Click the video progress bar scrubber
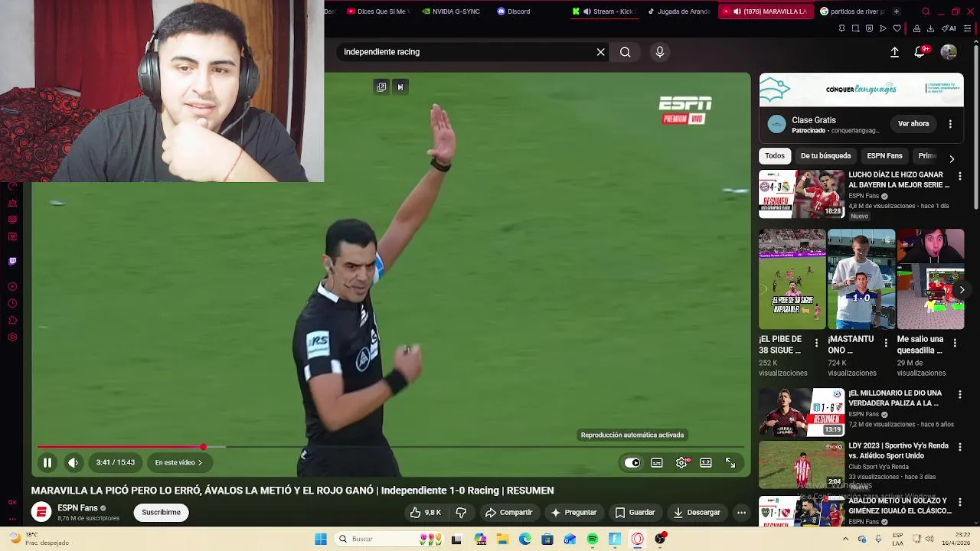The height and width of the screenshot is (551, 980). [x=203, y=447]
